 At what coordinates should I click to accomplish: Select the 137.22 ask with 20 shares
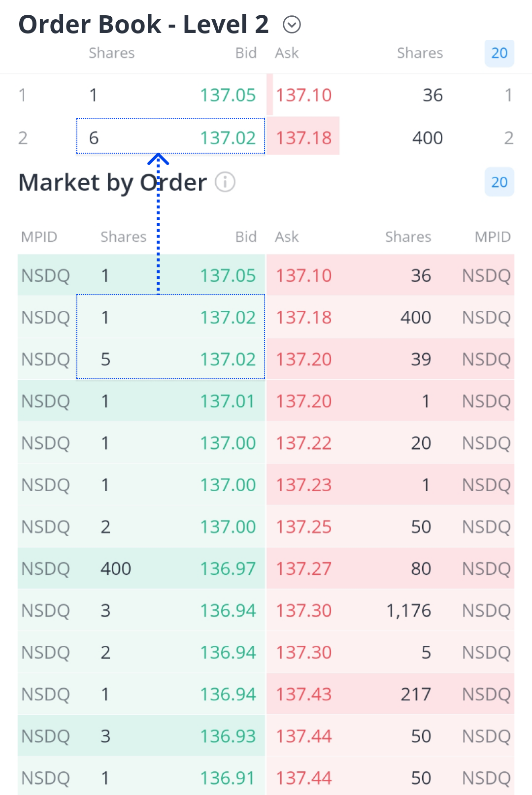[x=390, y=443]
